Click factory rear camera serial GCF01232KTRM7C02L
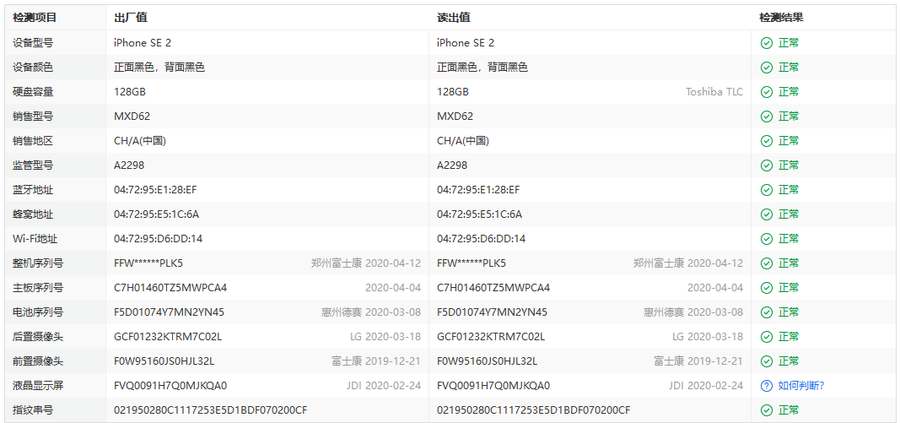The width and height of the screenshot is (900, 423). click(168, 336)
